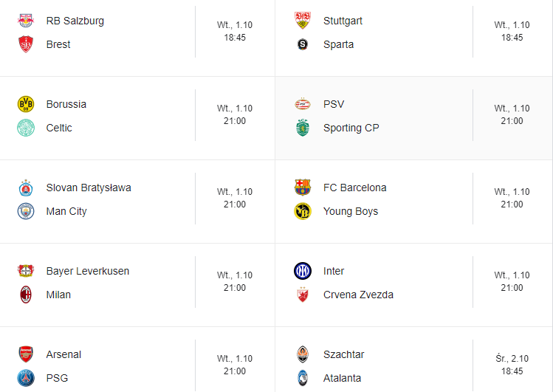Click the PSG club logo
Screen dimensions: 553x392
tap(26, 378)
